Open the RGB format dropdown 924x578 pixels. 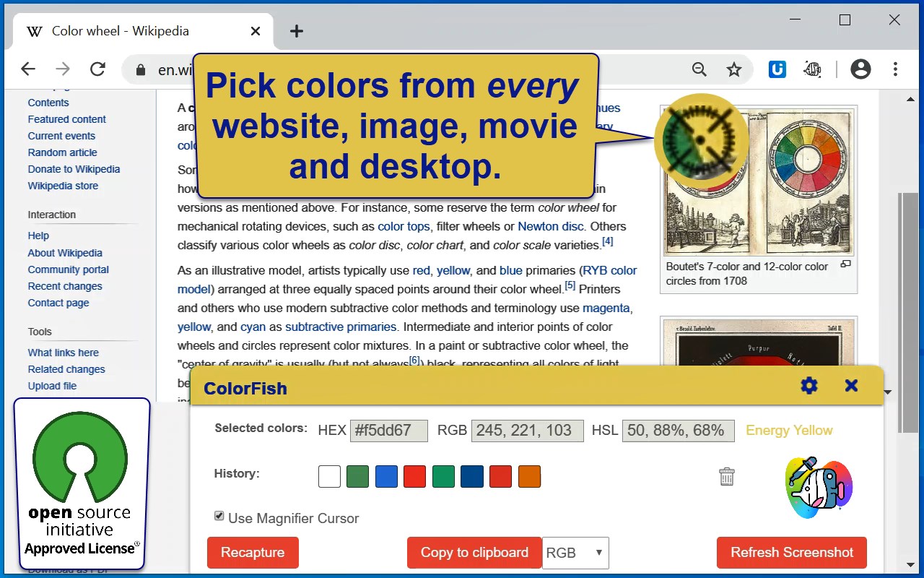[575, 553]
